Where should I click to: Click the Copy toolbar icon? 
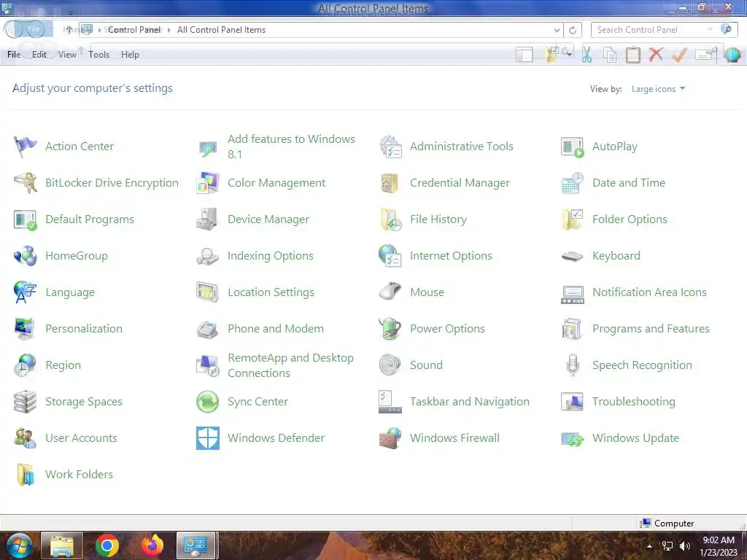(x=610, y=54)
